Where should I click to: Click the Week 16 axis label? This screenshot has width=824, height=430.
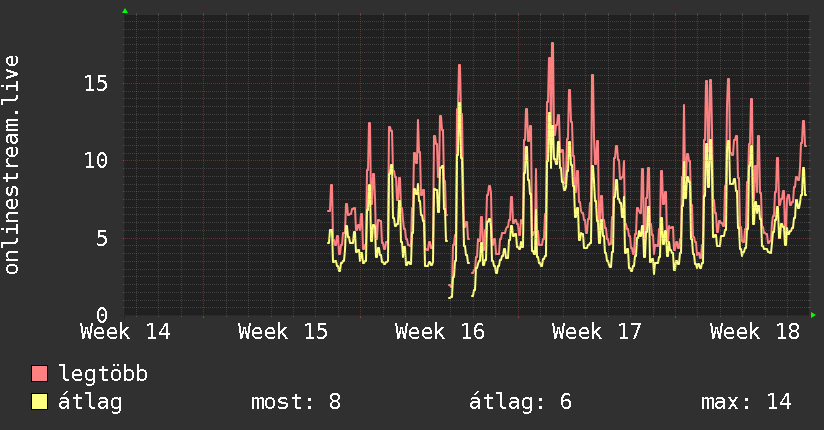tap(439, 332)
